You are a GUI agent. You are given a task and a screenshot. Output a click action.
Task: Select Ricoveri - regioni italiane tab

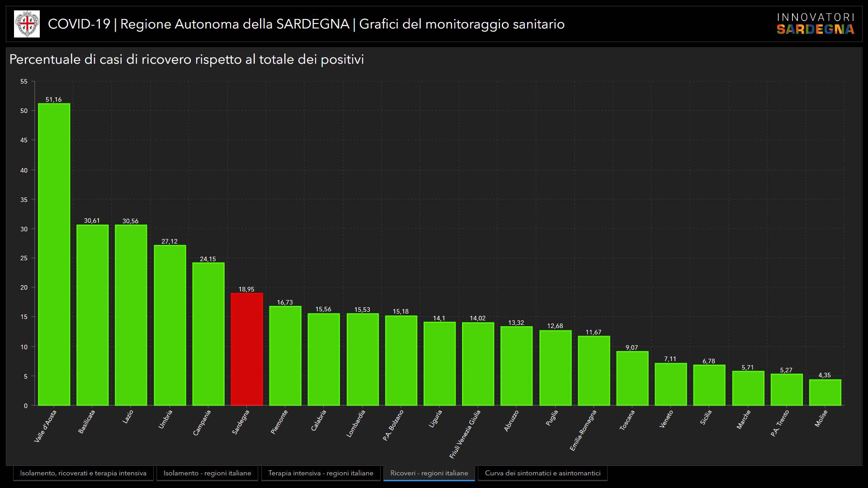429,473
